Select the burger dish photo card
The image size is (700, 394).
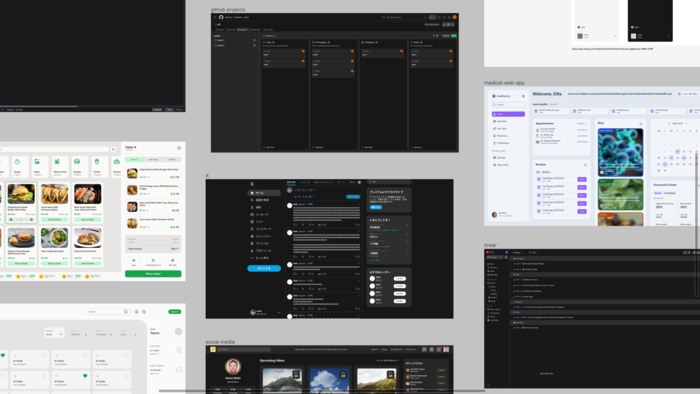click(x=21, y=194)
